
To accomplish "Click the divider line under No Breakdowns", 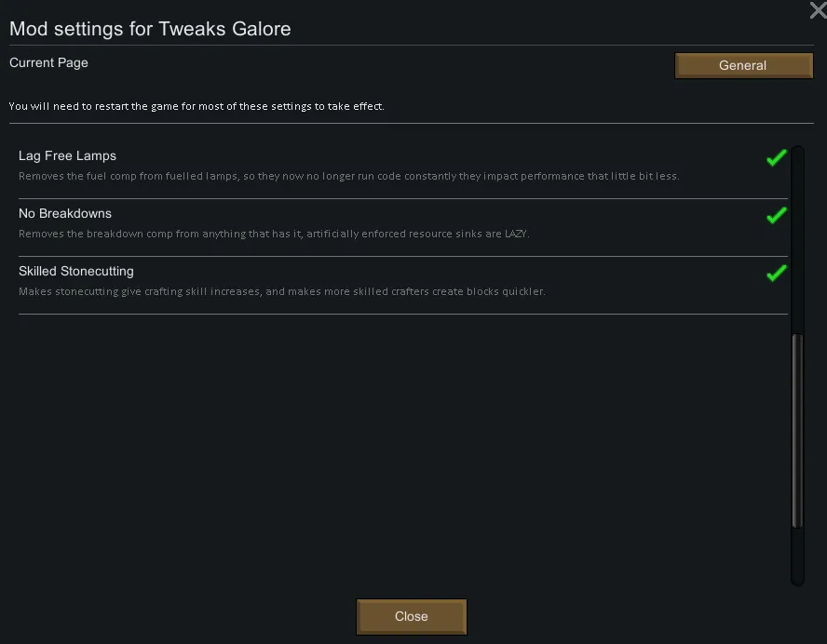I will 402,256.
